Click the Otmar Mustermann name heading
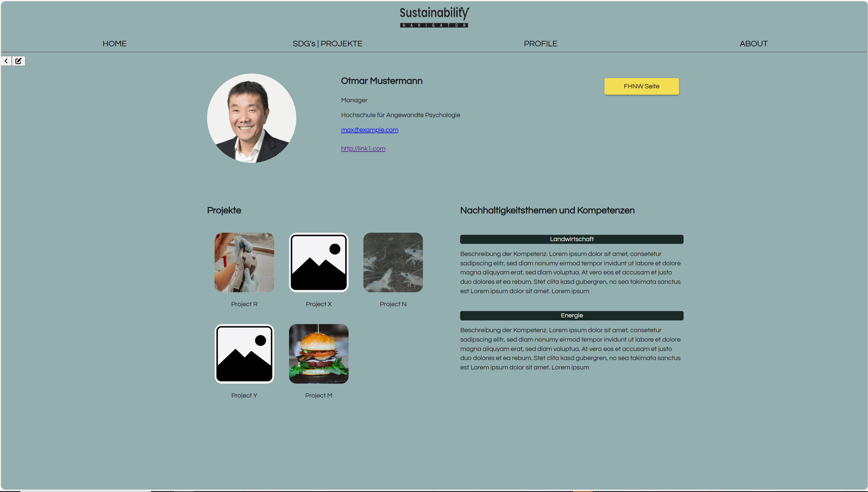Image resolution: width=868 pixels, height=492 pixels. pos(382,81)
